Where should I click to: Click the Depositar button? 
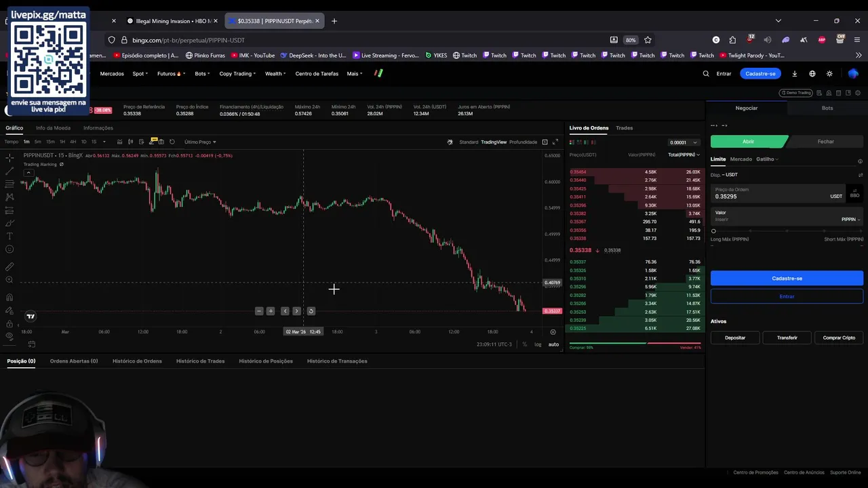(735, 338)
